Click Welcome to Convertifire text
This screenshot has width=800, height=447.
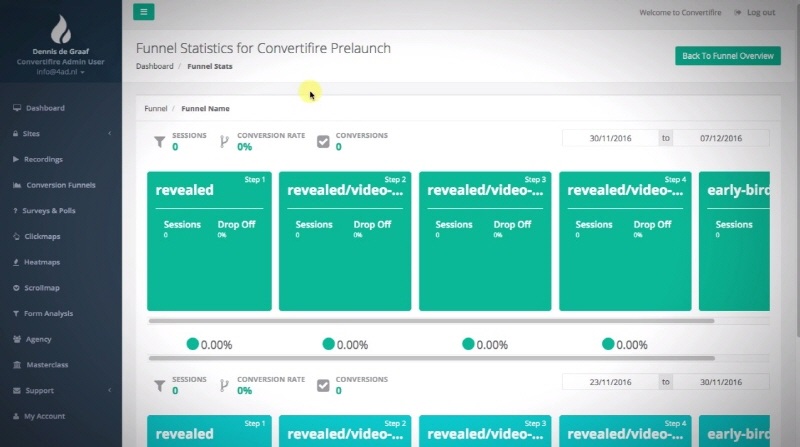point(680,12)
